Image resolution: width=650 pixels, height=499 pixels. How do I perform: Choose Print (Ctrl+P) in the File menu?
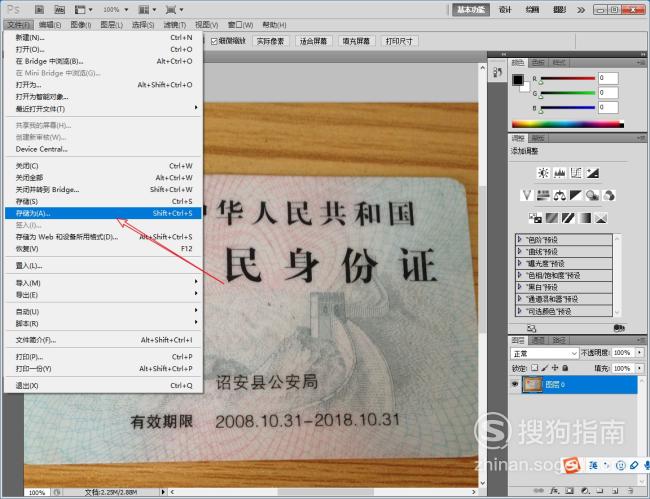(103, 356)
